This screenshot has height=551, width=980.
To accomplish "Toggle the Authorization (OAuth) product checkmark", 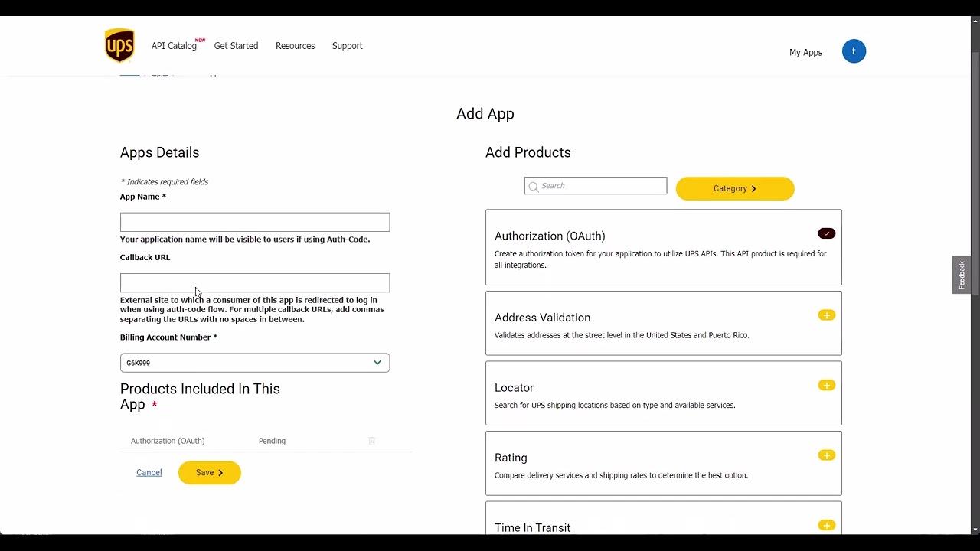I will click(826, 233).
